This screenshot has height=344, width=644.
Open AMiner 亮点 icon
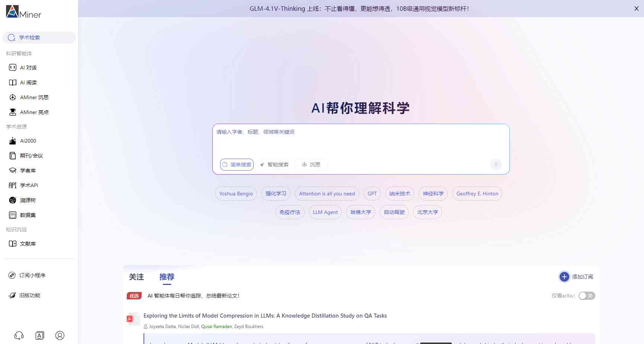13,112
